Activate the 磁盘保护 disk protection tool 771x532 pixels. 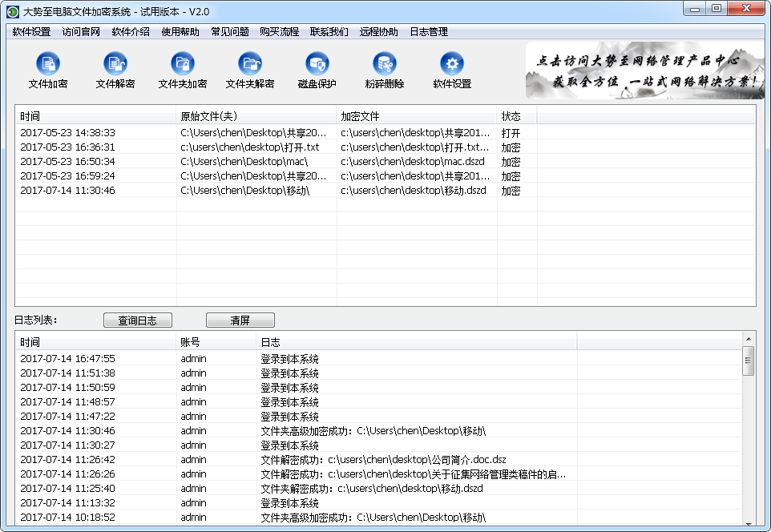tap(317, 68)
